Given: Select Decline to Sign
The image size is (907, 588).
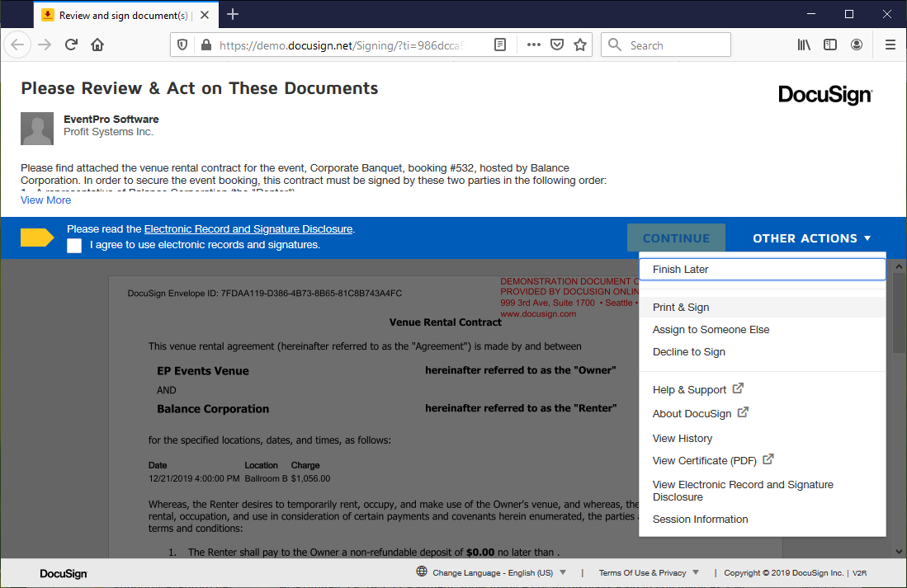Looking at the screenshot, I should tap(763, 352).
